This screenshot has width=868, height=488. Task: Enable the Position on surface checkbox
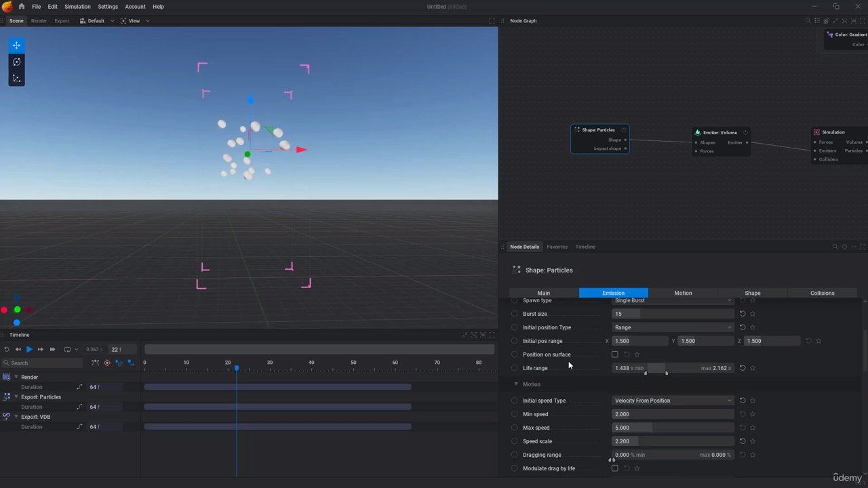(x=615, y=354)
